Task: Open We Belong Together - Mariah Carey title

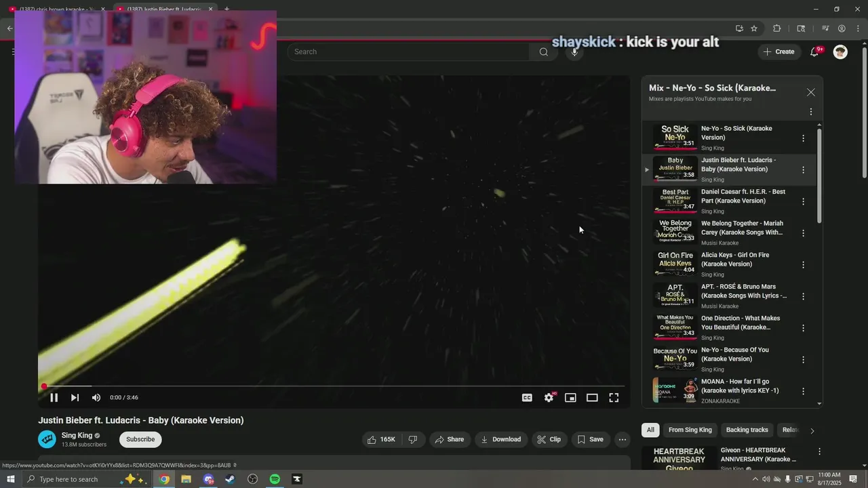Action: 742,228
